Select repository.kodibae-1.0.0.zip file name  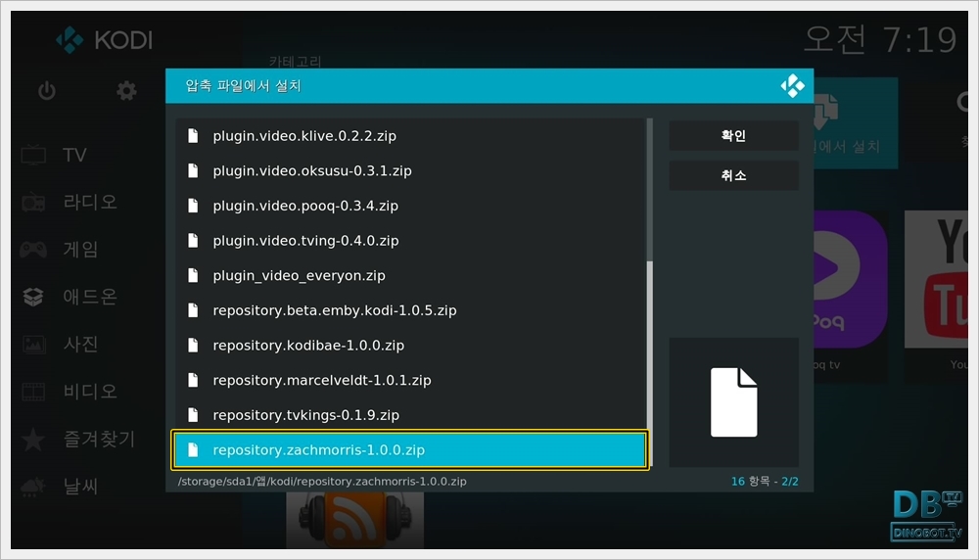[x=308, y=346]
